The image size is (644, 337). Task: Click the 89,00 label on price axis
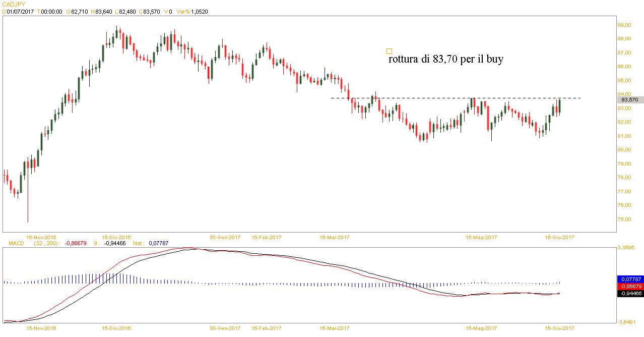tap(627, 25)
